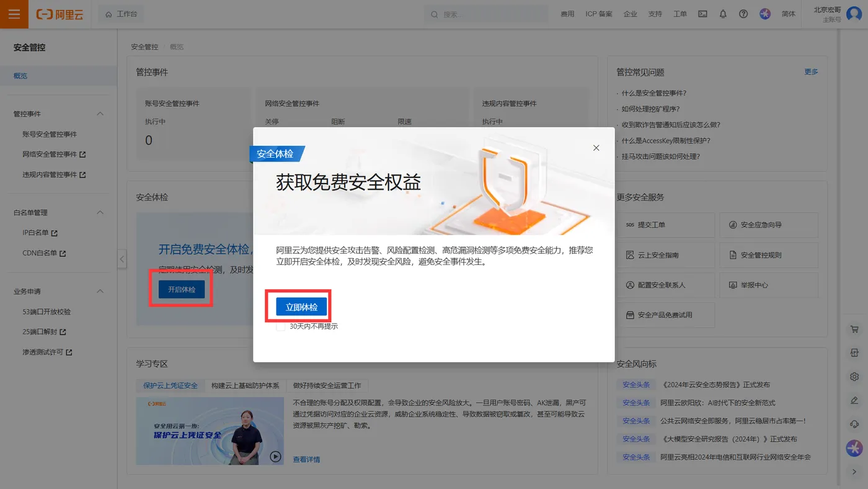Open settings gear in right sidebar
868x489 pixels.
(854, 377)
